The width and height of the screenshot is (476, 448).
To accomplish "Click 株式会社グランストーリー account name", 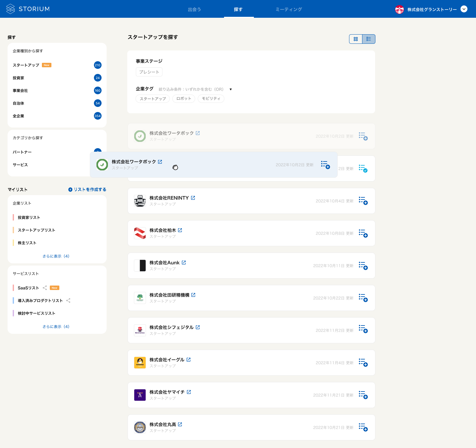I will point(432,10).
